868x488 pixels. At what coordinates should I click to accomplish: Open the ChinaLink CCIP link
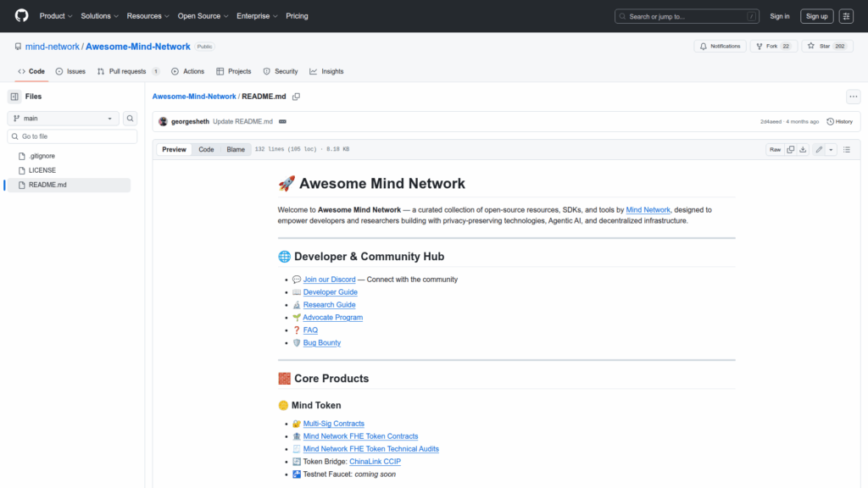375,462
